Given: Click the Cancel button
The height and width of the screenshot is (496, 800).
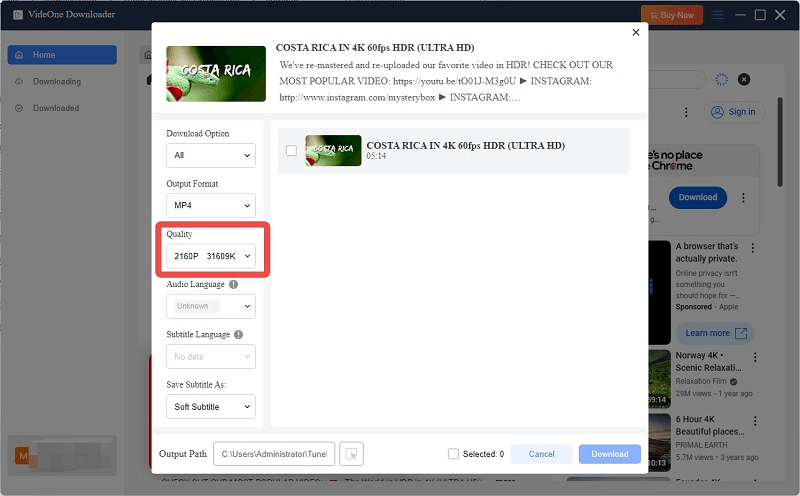Looking at the screenshot, I should tap(541, 454).
